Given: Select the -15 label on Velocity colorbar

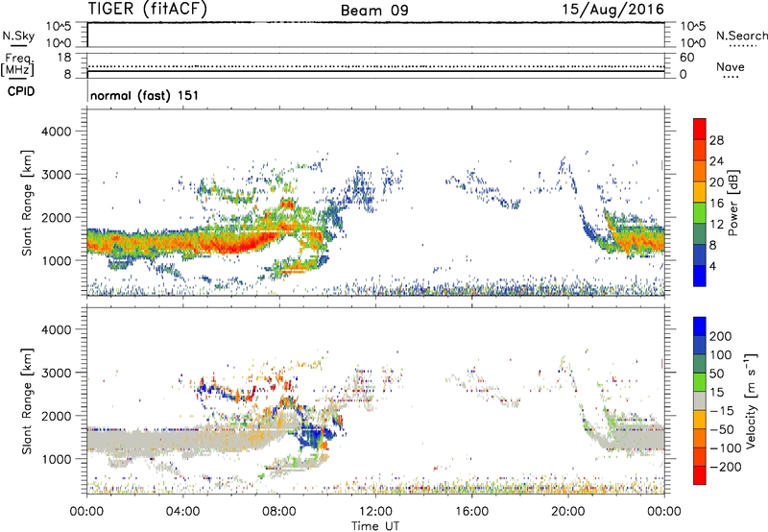Looking at the screenshot, I should click(x=722, y=411).
